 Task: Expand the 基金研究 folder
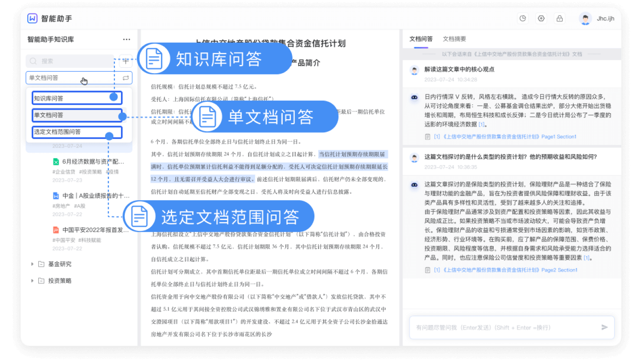pos(32,264)
